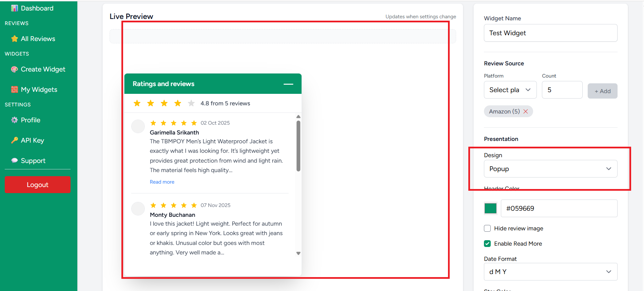Click the star icon beside All Reviews

coord(14,39)
